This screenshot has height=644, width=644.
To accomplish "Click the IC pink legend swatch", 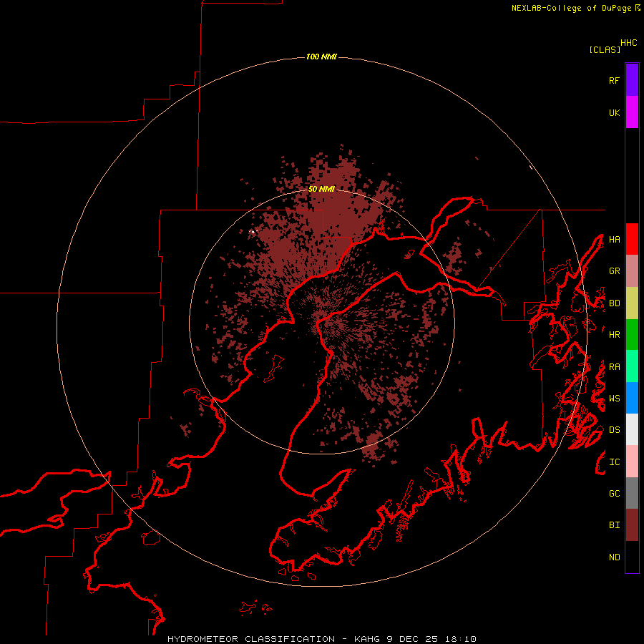I will pyautogui.click(x=632, y=462).
